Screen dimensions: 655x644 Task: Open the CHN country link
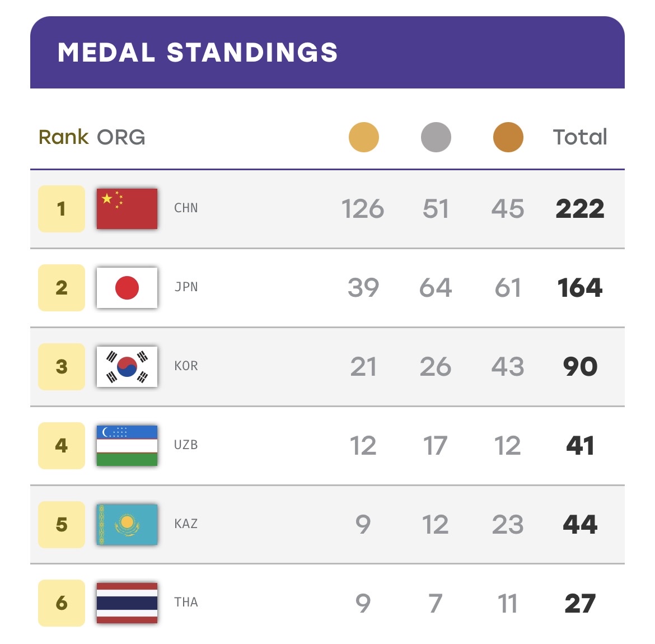pos(186,208)
